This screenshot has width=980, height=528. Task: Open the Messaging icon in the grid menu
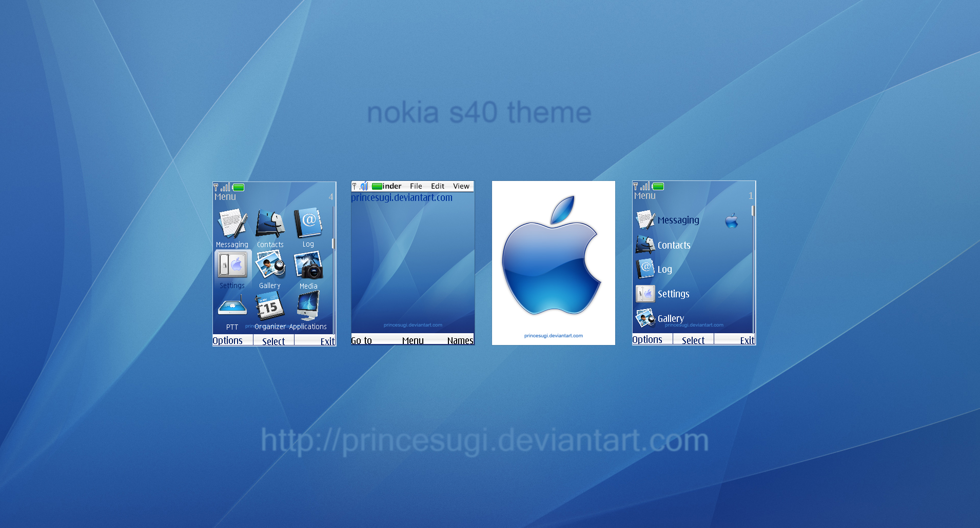(x=232, y=224)
